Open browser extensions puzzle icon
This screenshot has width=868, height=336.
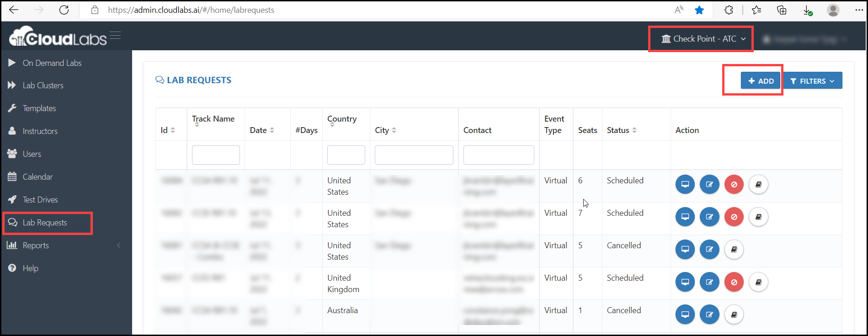[729, 10]
